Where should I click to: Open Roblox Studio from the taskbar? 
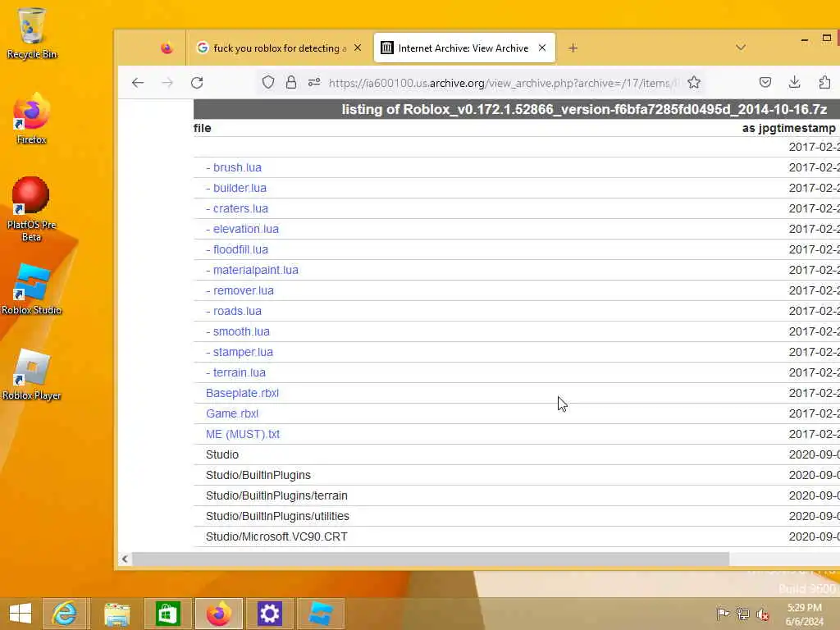[321, 614]
